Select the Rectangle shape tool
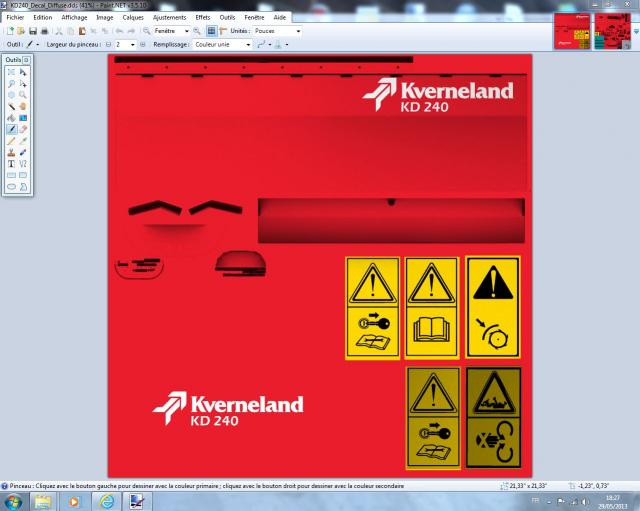 [11, 175]
